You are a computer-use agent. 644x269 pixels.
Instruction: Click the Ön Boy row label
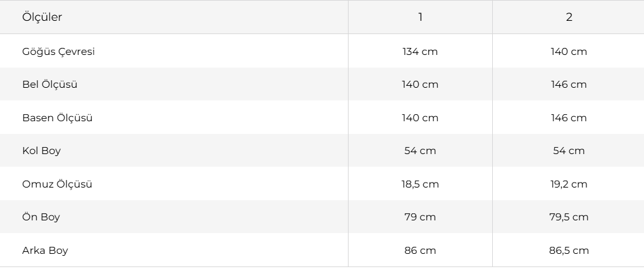[x=41, y=217]
